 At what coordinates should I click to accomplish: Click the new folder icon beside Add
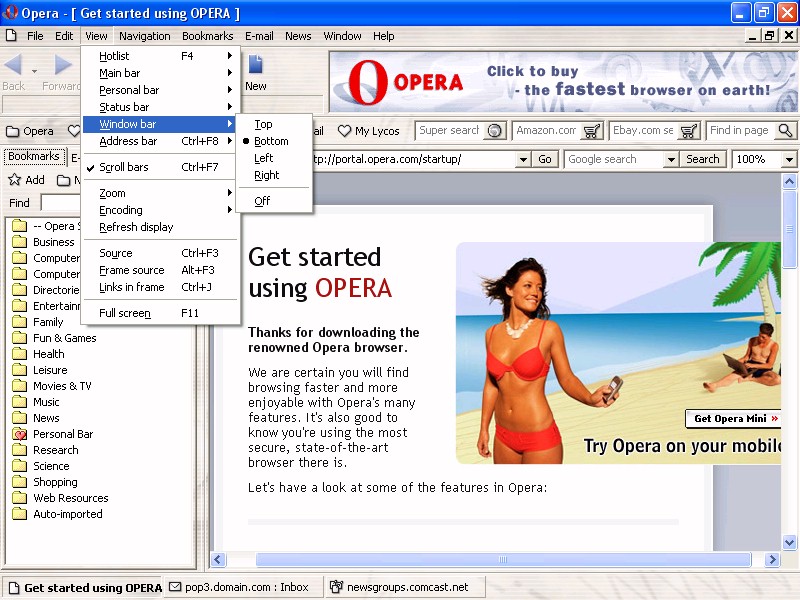tap(63, 180)
